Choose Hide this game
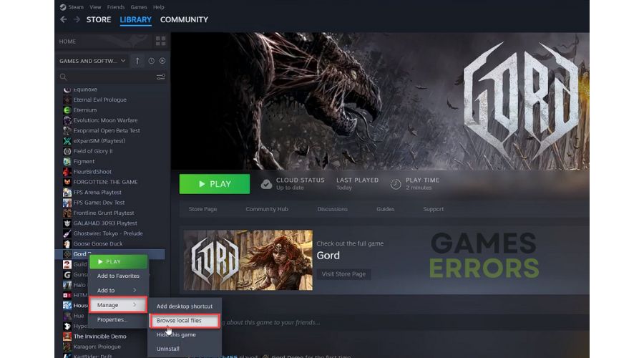This screenshot has height=358, width=644. tap(185, 334)
